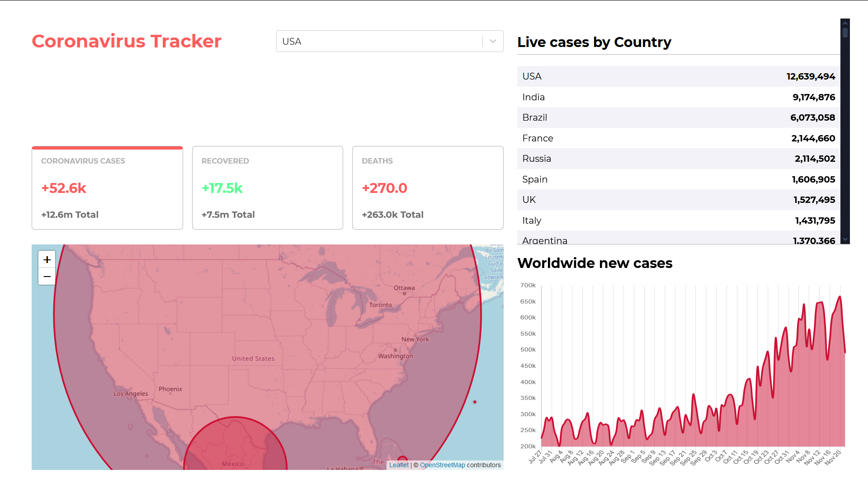Screen dimensions: 868x488
Task: Click the USA country select field
Action: click(x=380, y=41)
